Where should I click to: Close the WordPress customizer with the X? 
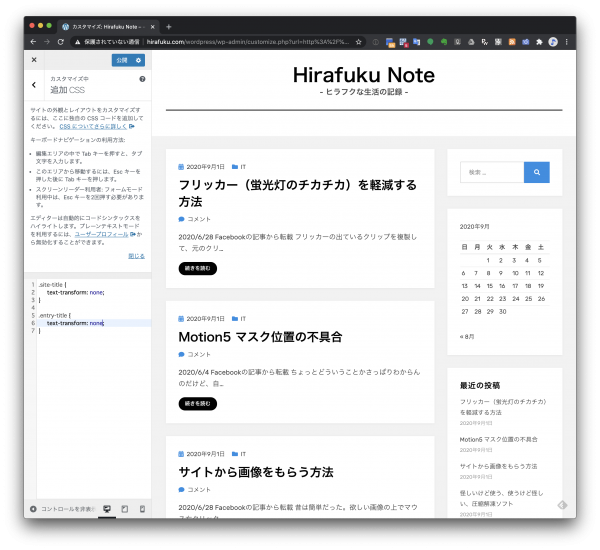pos(33,60)
